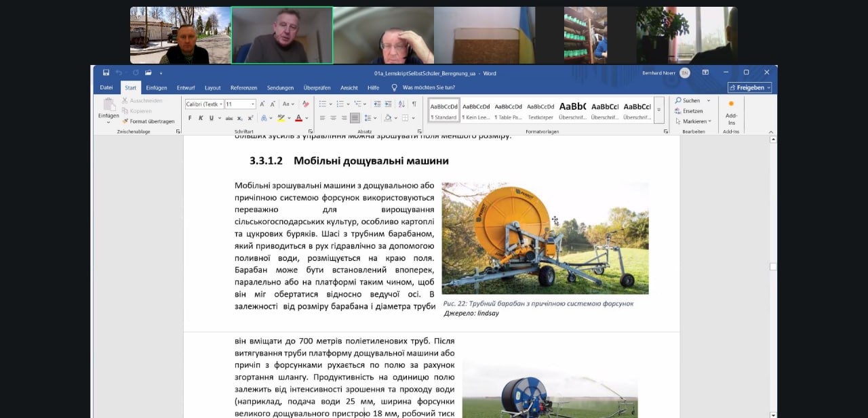Click the tube drum irrigation machine image
Image resolution: width=868 pixels, height=418 pixels.
coord(545,238)
